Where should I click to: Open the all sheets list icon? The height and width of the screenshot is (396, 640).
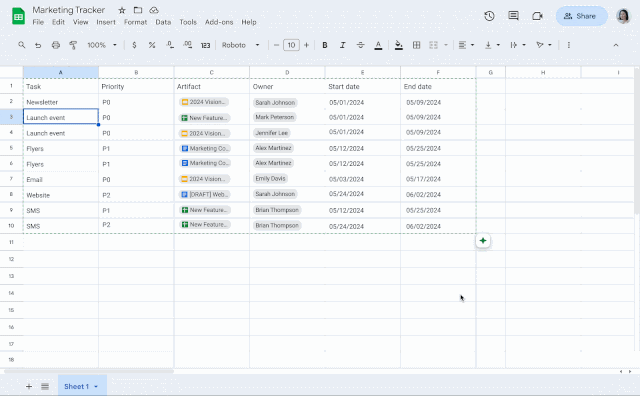pos(45,386)
